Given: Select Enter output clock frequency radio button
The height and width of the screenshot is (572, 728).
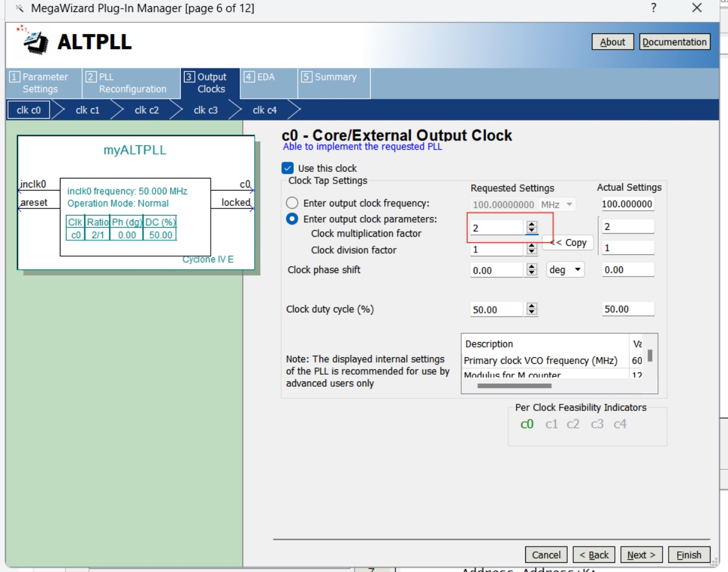Looking at the screenshot, I should (292, 203).
